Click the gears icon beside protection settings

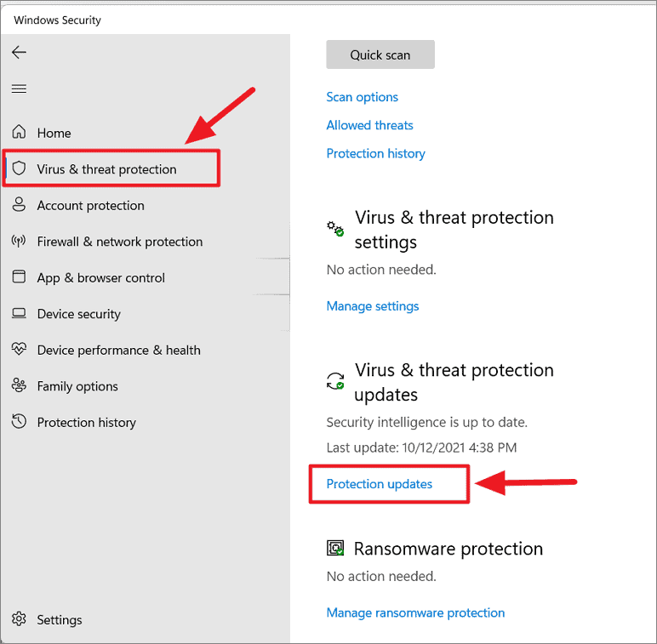pyautogui.click(x=335, y=229)
